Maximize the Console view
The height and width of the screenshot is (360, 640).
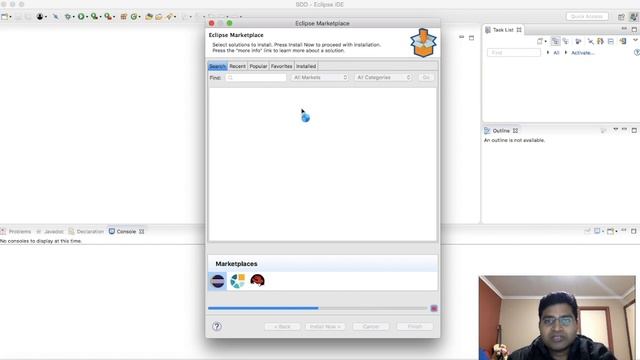tap(633, 231)
